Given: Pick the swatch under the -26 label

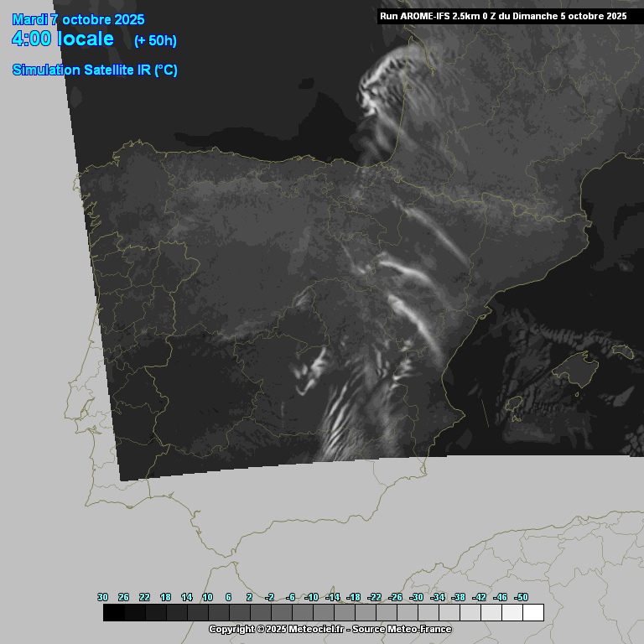Looking at the screenshot, I should 407,613.
